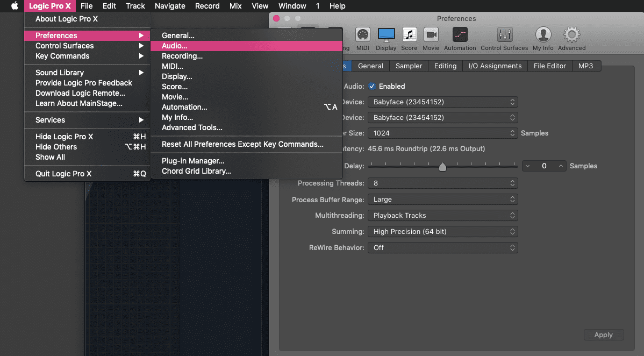The width and height of the screenshot is (644, 356).
Task: Expand the Services submenu
Action: pyautogui.click(x=88, y=120)
